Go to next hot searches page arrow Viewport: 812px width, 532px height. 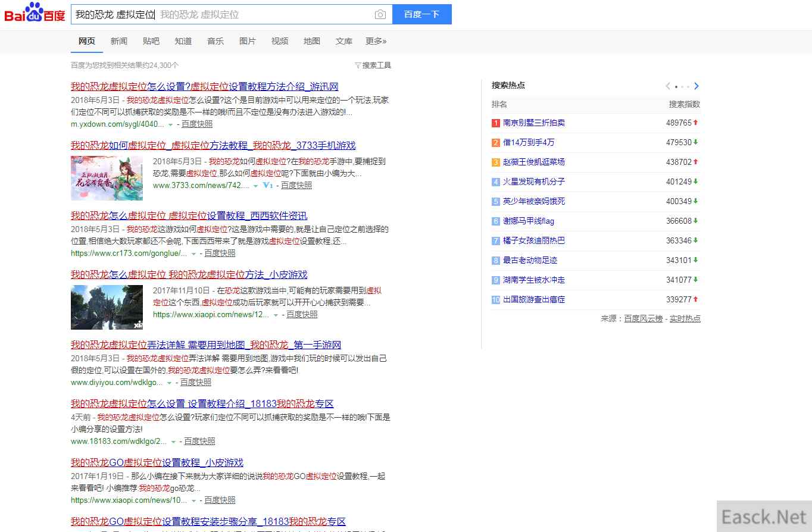click(697, 86)
